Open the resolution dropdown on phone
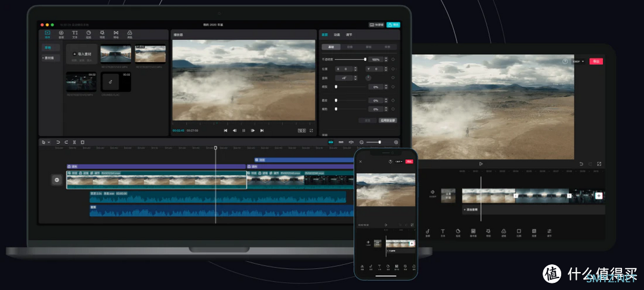This screenshot has height=290, width=644. click(x=398, y=162)
